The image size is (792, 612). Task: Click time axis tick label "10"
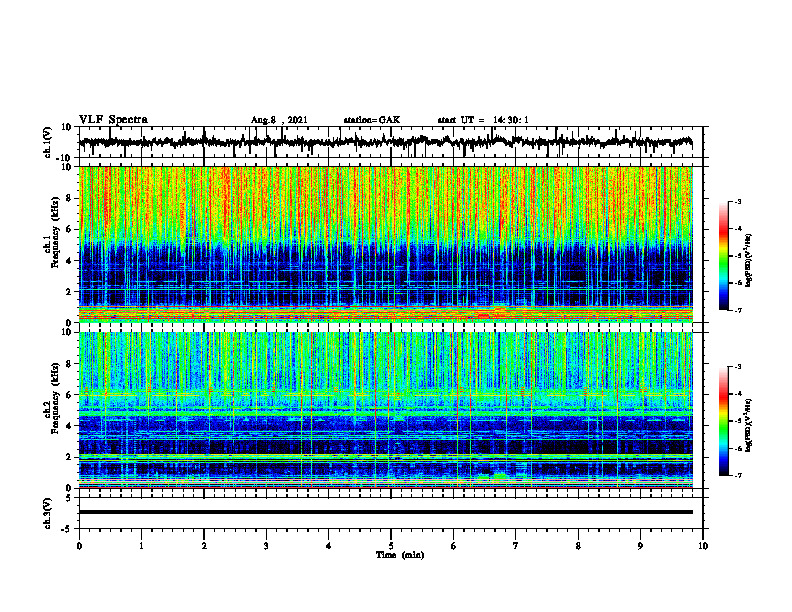[x=703, y=546]
